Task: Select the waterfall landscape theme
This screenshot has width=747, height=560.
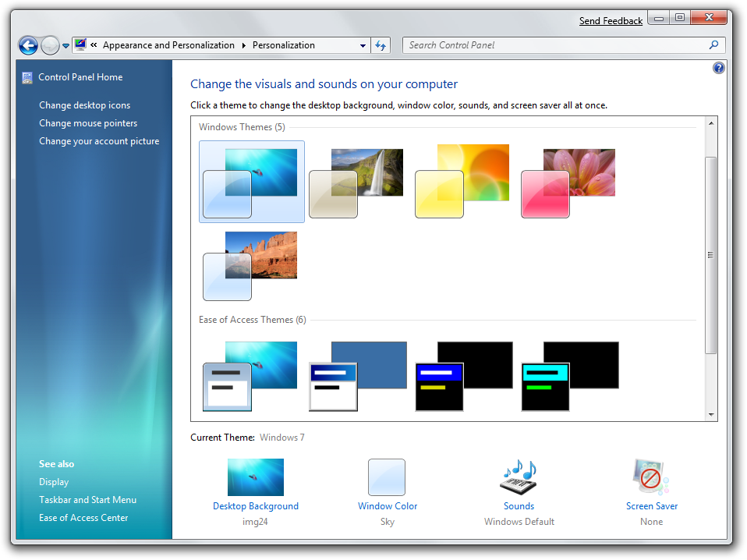Action: (x=356, y=183)
